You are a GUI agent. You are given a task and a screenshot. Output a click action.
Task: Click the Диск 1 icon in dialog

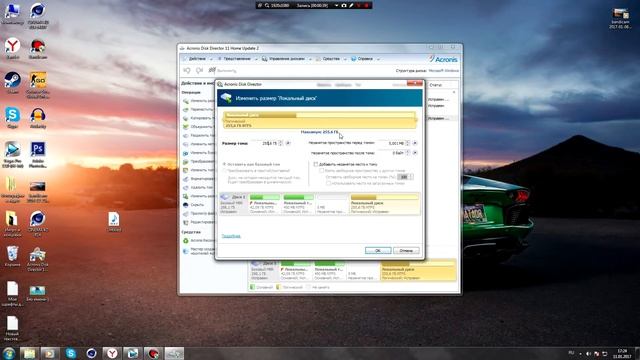pos(225,197)
